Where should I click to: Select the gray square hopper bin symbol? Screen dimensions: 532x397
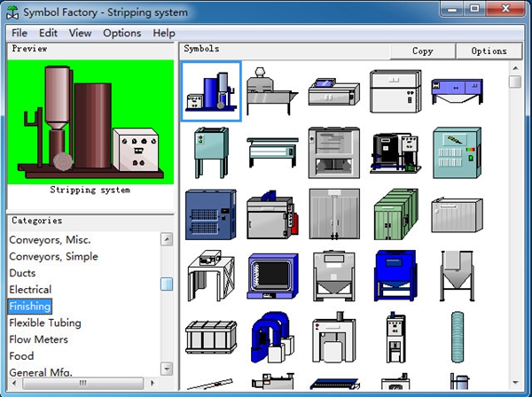click(x=334, y=276)
